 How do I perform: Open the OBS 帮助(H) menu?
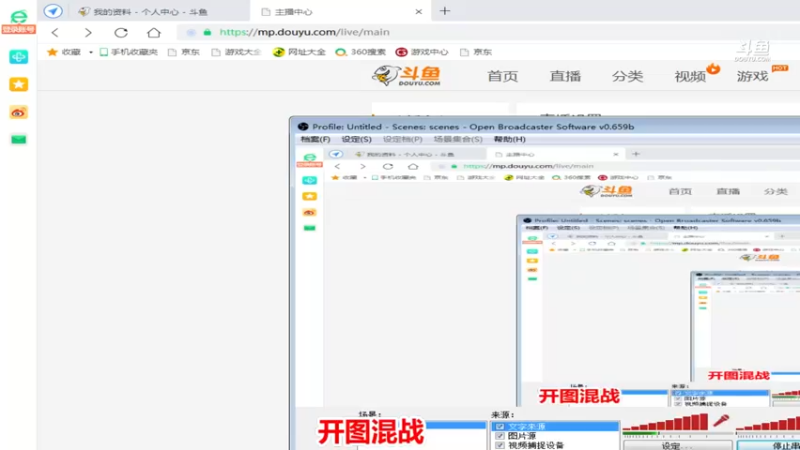coord(510,139)
